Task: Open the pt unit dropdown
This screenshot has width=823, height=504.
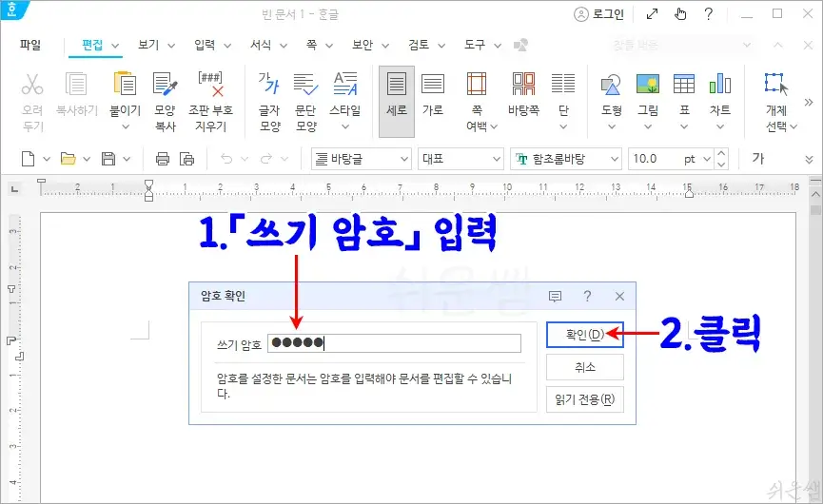Action: pyautogui.click(x=707, y=159)
